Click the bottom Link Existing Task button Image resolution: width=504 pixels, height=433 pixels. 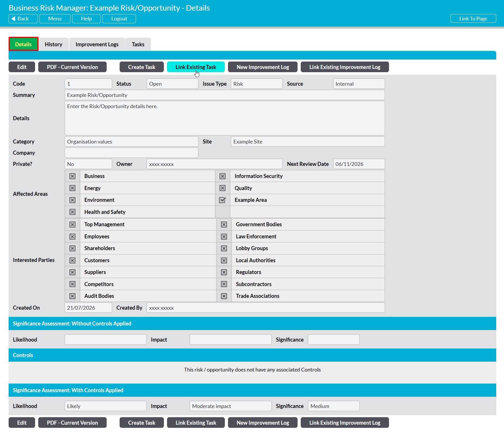click(x=196, y=423)
